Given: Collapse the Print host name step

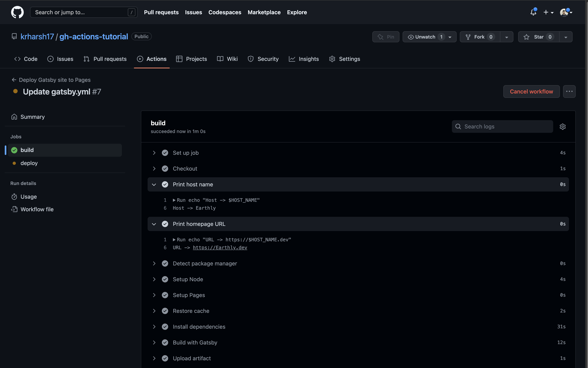Looking at the screenshot, I should coord(154,184).
